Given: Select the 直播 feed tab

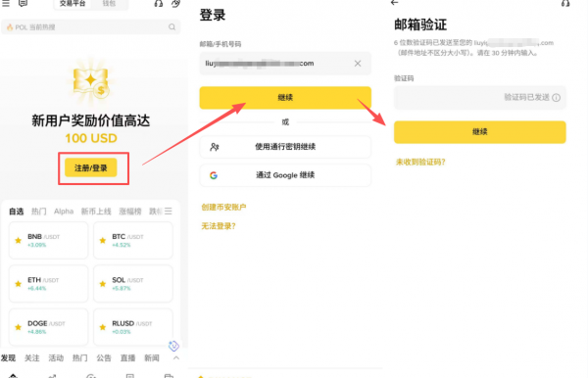Looking at the screenshot, I should coord(127,358).
